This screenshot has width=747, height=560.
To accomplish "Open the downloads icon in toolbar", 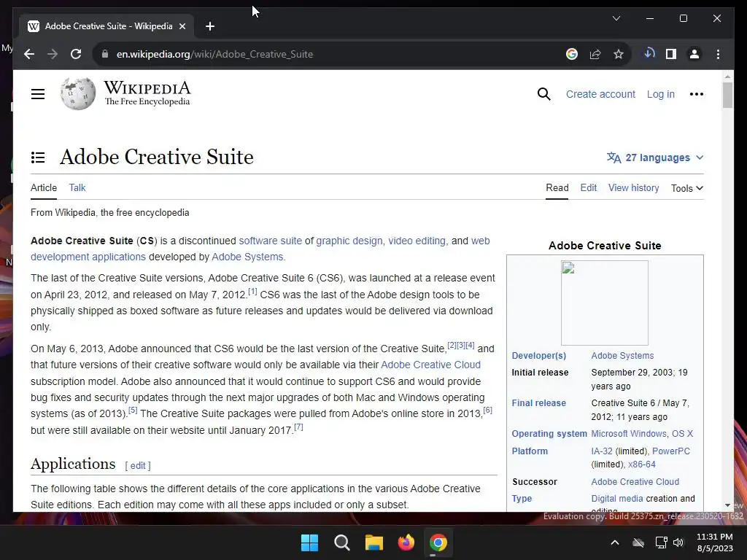I will tap(649, 53).
